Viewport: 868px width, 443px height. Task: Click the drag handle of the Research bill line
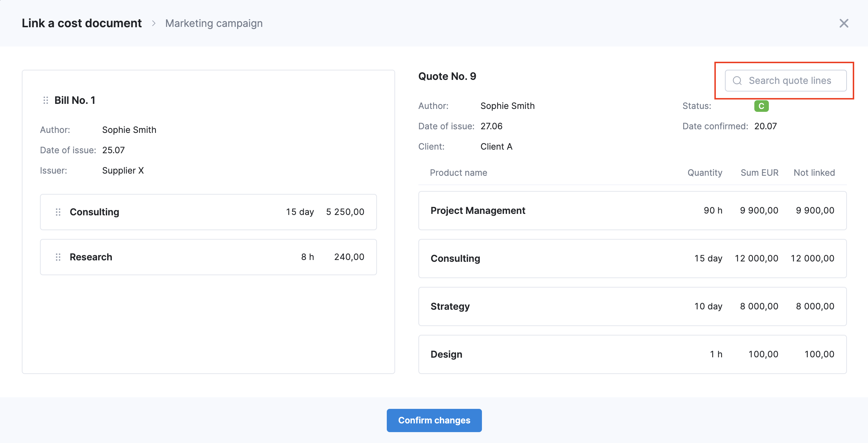[58, 257]
